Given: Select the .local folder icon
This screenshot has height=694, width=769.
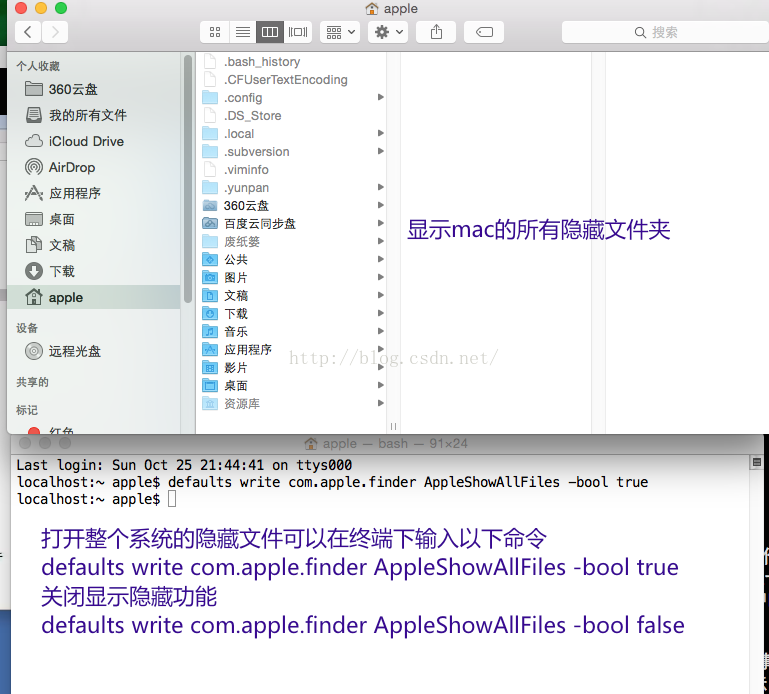Looking at the screenshot, I should click(x=210, y=133).
